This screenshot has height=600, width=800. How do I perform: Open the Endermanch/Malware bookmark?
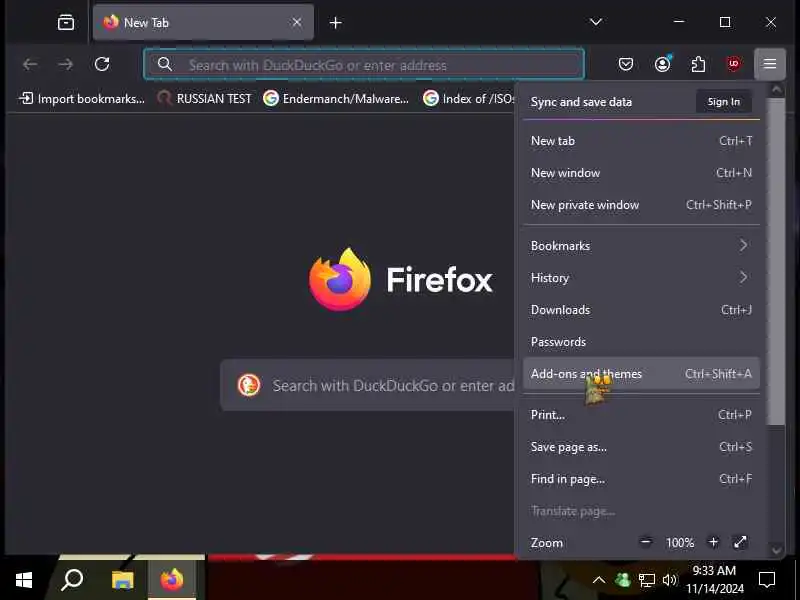(x=336, y=98)
